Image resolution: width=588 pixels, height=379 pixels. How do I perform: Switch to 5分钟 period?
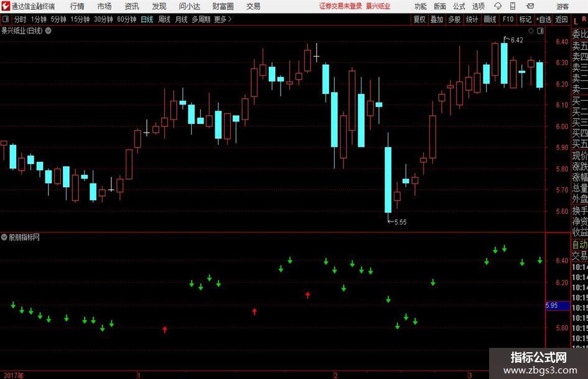58,19
